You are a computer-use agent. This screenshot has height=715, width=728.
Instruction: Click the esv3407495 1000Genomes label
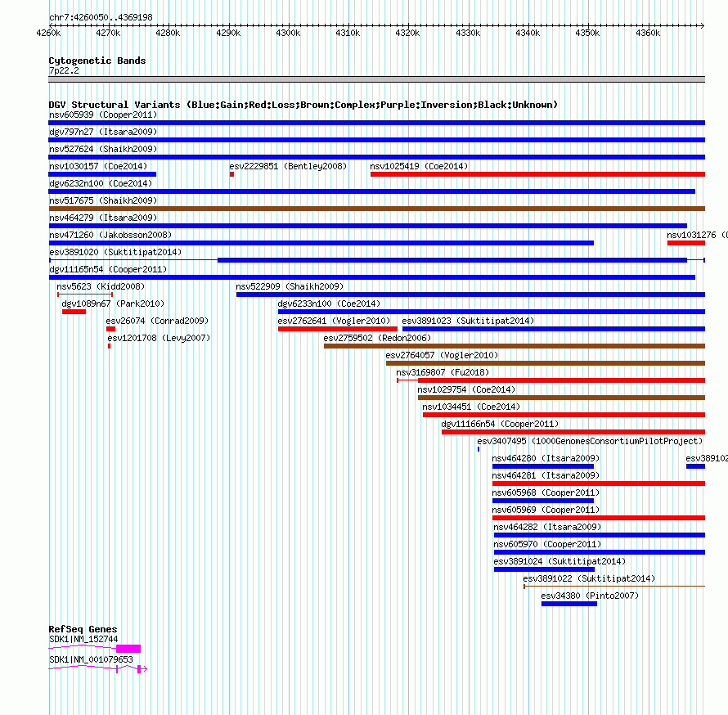coord(590,441)
